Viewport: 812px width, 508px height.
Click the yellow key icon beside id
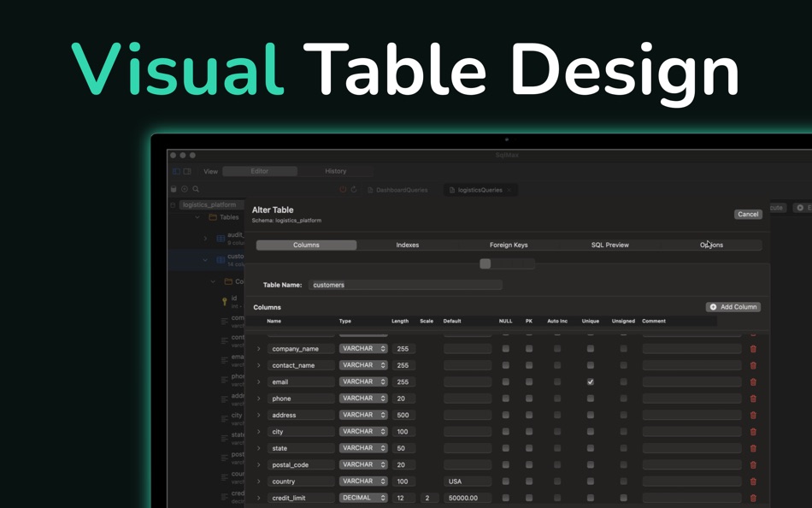pos(224,302)
